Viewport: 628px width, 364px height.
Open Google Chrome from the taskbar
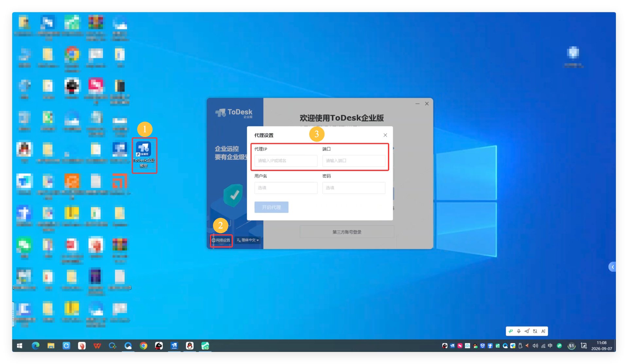pos(143,346)
